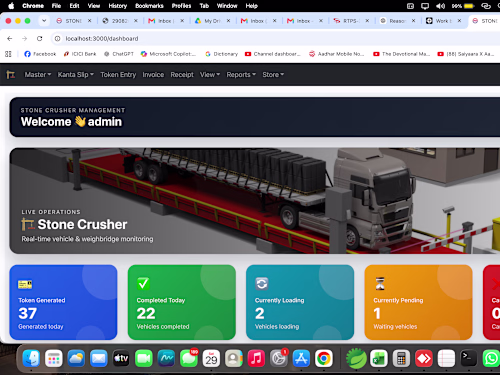Open the Microsoft Copilot bookmark
500x375 pixels.
click(x=168, y=54)
